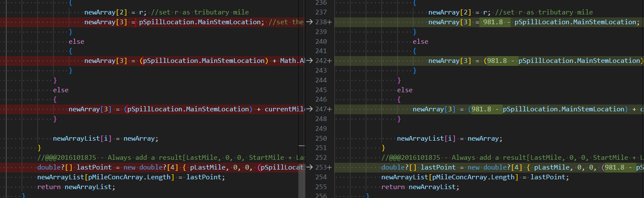This screenshot has height=198, width=644.
Task: Click line number 250 in the gutter
Action: (321, 139)
